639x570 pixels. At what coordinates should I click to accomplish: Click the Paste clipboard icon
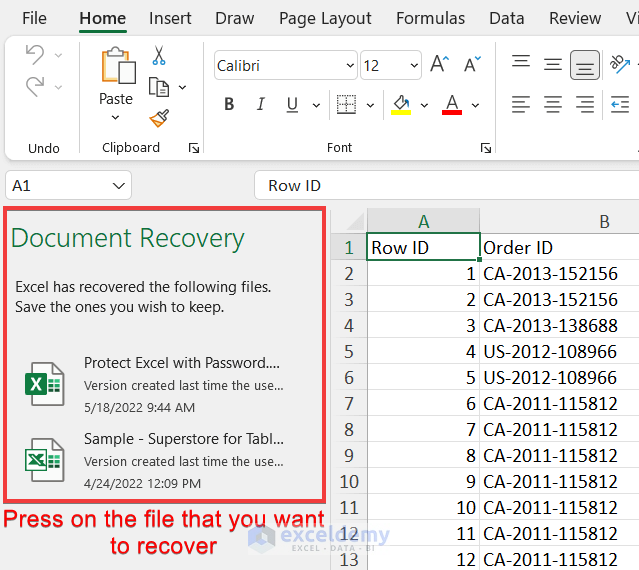[x=116, y=68]
